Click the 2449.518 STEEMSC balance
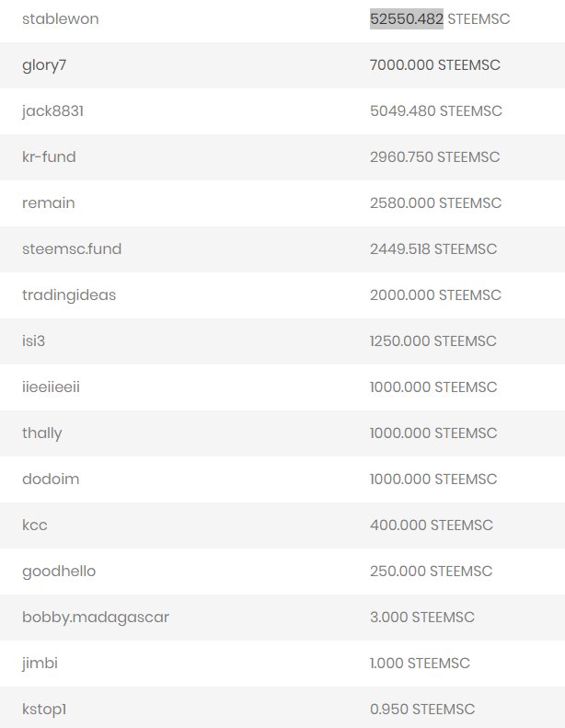Viewport: 565px width, 728px height. (432, 248)
